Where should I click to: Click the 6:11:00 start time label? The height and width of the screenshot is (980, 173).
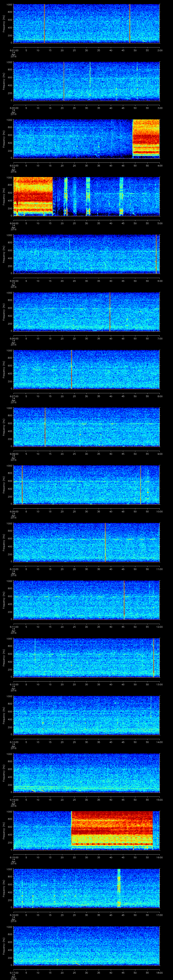14,627
